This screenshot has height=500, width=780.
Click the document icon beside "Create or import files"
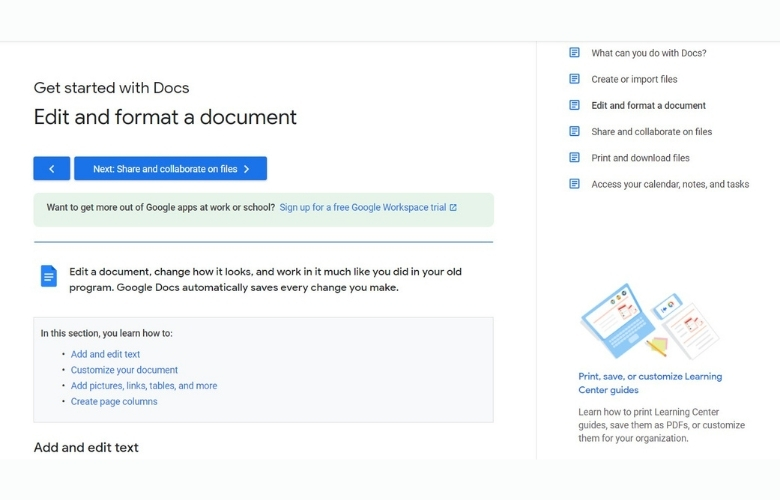coord(574,79)
